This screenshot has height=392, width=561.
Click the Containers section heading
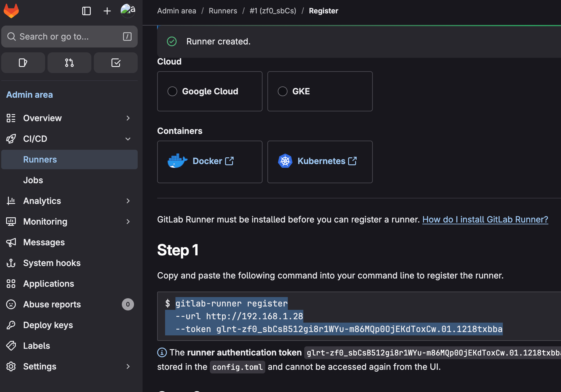coord(180,131)
